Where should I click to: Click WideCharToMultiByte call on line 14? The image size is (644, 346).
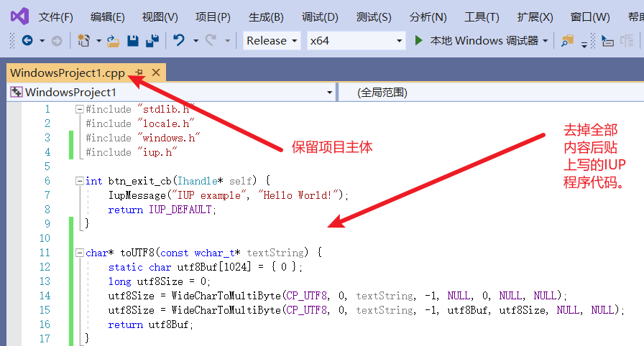(226, 296)
